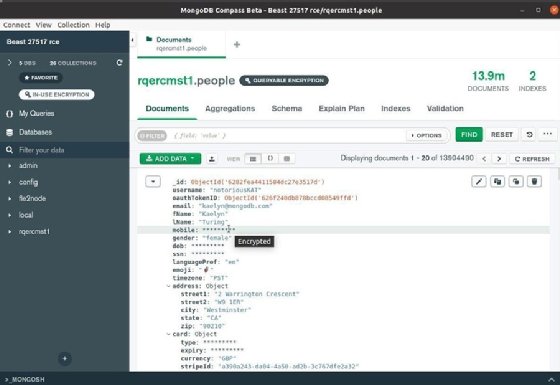Click the REFRESH button
Image resolution: width=560 pixels, height=385 pixels.
tap(532, 159)
